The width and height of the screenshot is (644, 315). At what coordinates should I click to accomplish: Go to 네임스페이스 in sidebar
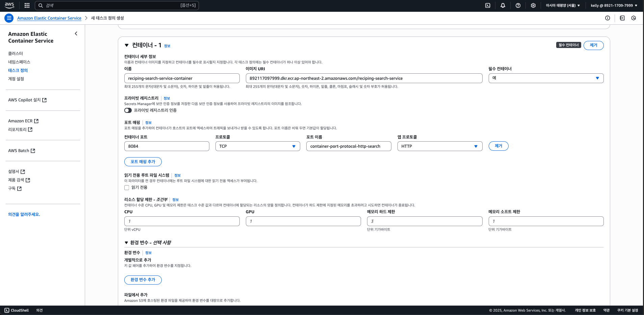point(19,62)
